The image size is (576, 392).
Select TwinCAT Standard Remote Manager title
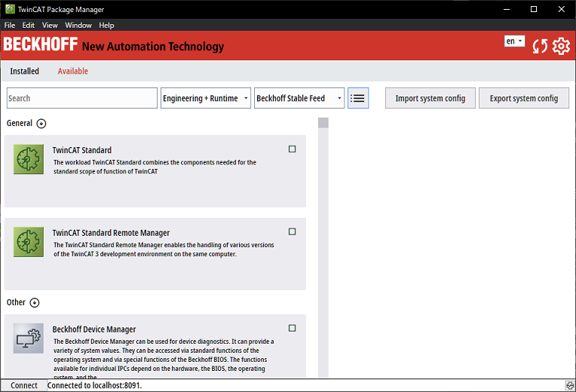111,233
